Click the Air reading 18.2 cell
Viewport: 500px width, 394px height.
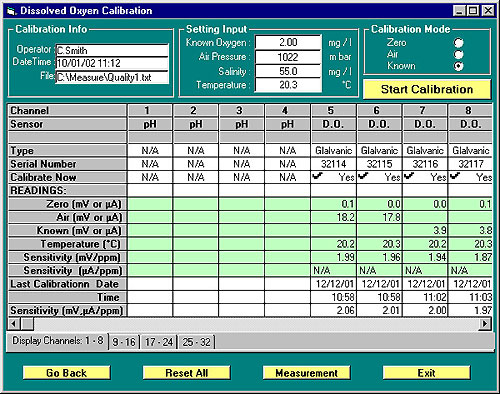(x=333, y=217)
